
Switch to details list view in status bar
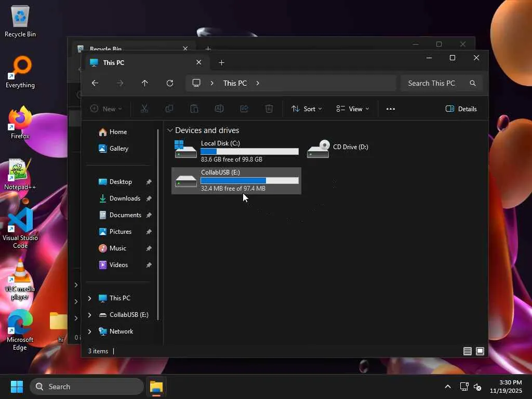(468, 351)
